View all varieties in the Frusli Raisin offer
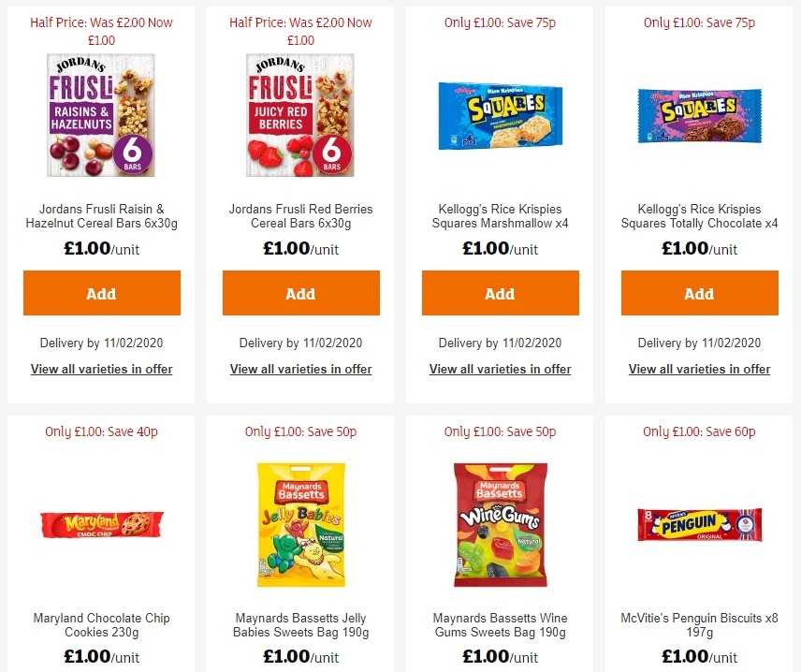The height and width of the screenshot is (672, 801). point(101,369)
